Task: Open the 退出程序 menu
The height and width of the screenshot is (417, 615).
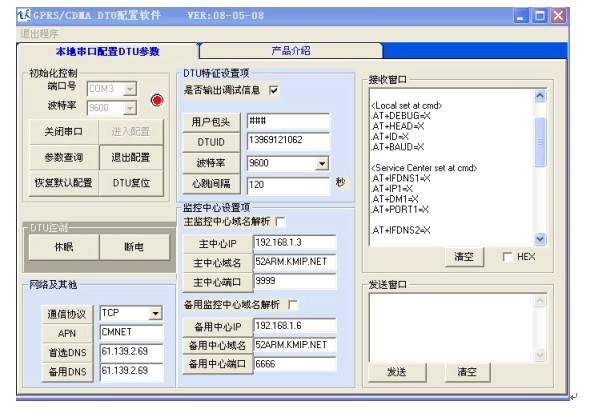Action: tap(39, 33)
